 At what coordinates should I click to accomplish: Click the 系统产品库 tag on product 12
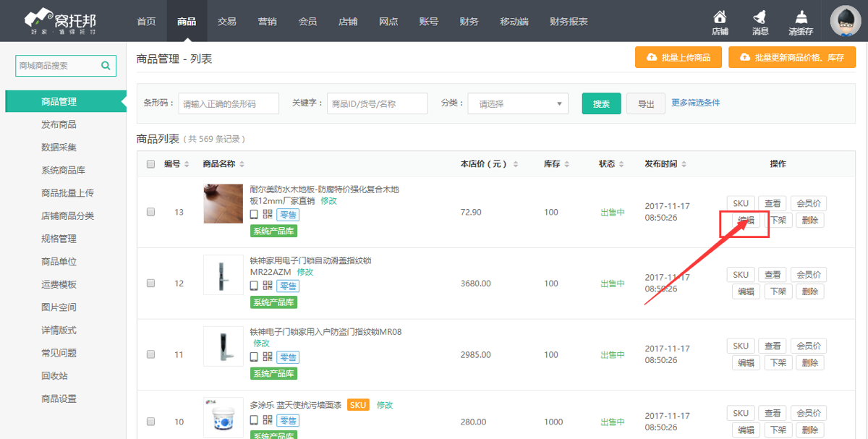click(274, 302)
